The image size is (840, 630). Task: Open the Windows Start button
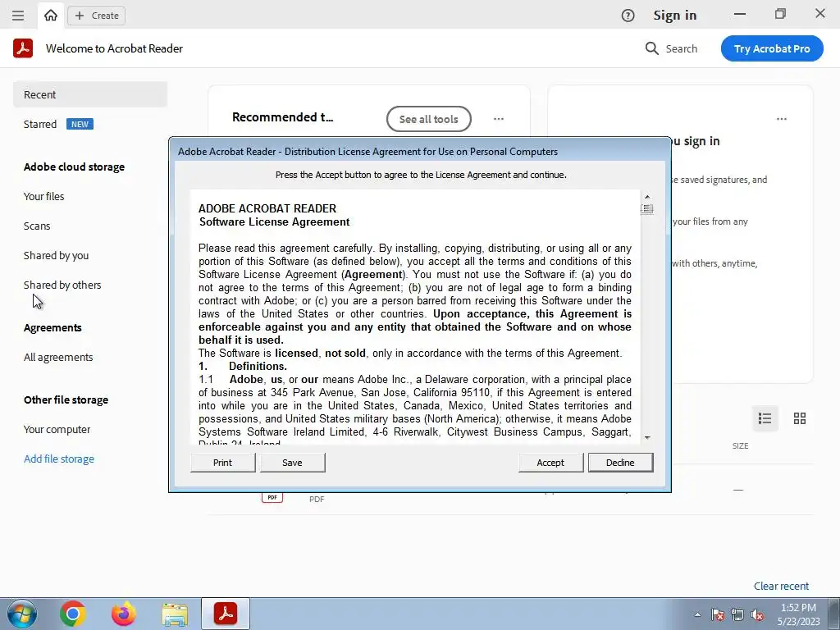[x=22, y=614]
